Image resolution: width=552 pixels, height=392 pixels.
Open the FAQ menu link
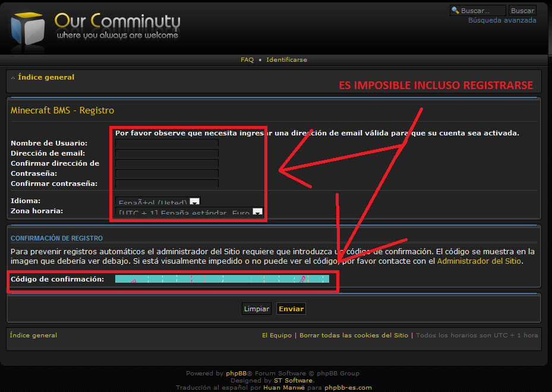(x=247, y=60)
